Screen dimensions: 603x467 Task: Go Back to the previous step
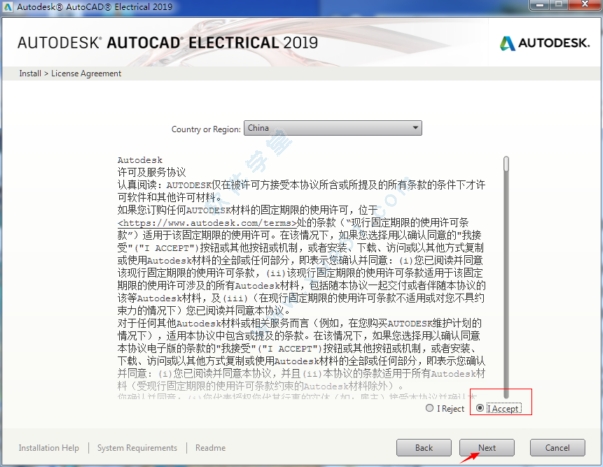pyautogui.click(x=423, y=447)
